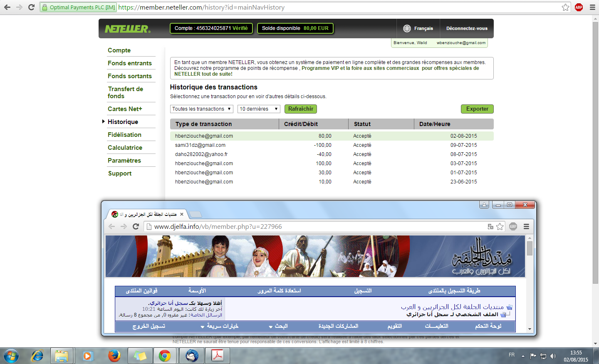
Task: Select Historique in the sidebar
Action: click(x=123, y=122)
